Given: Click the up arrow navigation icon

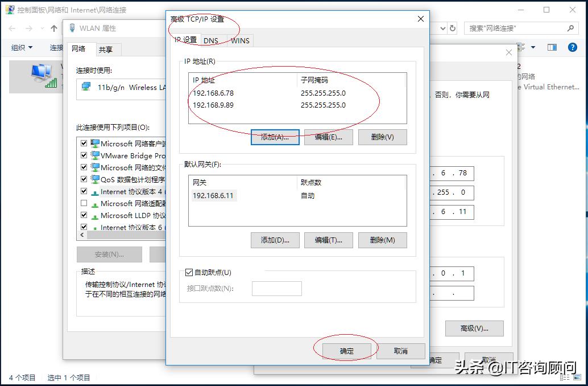Looking at the screenshot, I should [53, 27].
